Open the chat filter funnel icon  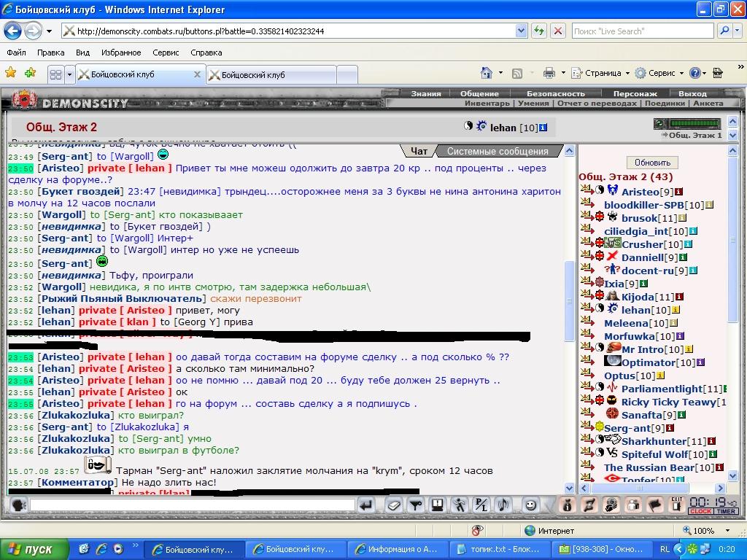pyautogui.click(x=416, y=505)
